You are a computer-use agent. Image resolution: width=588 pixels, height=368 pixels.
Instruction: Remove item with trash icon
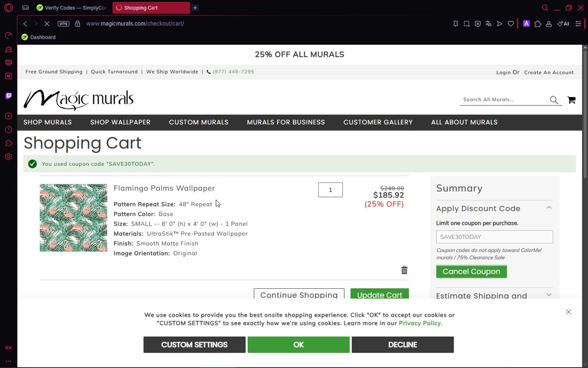click(404, 270)
